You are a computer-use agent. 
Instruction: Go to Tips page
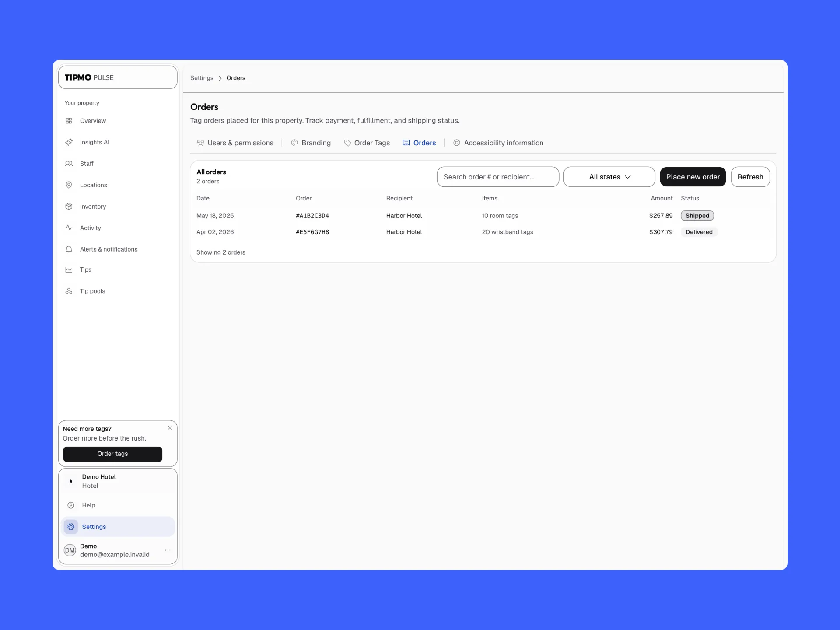[117, 270]
